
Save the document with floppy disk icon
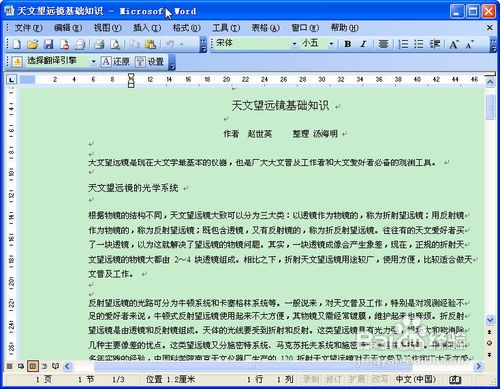[49, 44]
